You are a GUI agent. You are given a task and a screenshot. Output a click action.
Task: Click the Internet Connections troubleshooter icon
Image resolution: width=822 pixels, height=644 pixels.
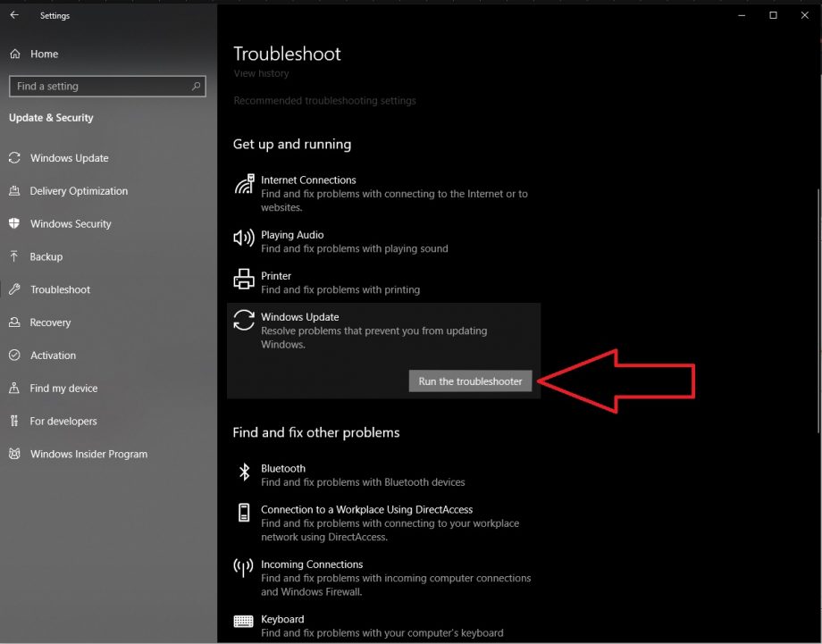pos(243,185)
